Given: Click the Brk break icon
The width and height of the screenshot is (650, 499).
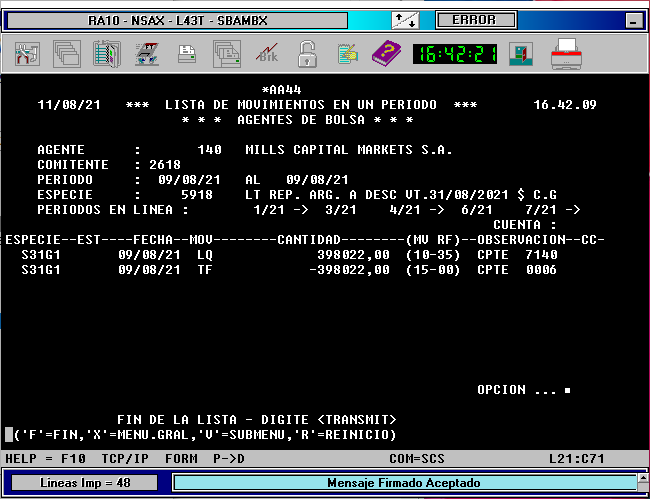Looking at the screenshot, I should [267, 54].
